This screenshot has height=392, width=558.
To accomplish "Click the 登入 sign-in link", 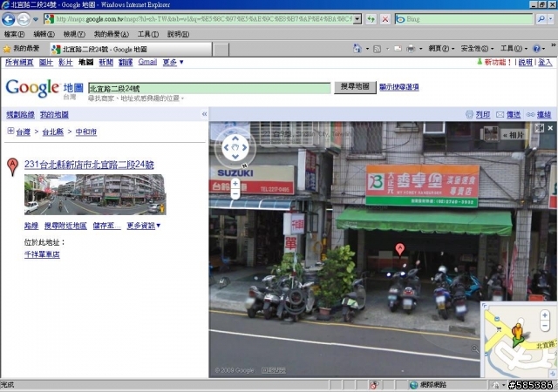I will pos(545,63).
